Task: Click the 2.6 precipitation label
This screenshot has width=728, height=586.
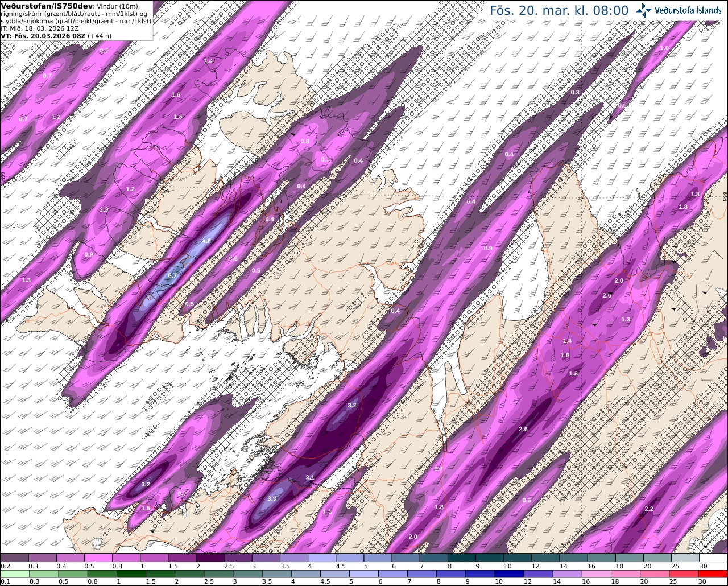Action: (x=523, y=429)
